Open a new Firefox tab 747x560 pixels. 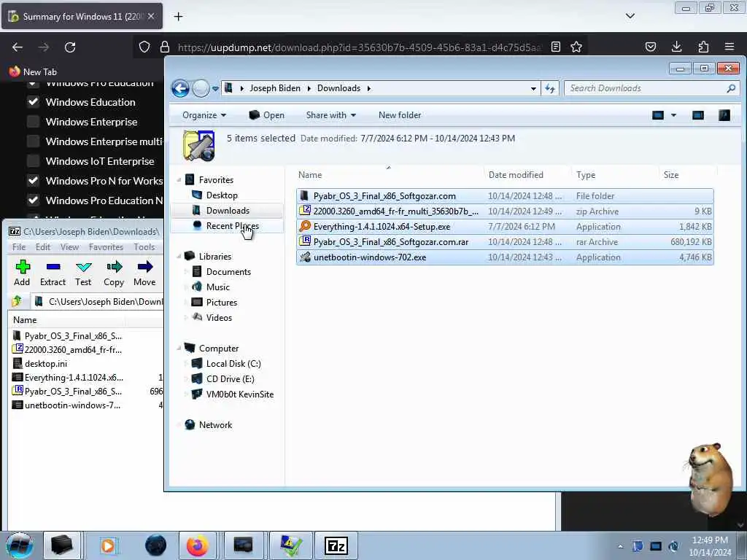(178, 17)
